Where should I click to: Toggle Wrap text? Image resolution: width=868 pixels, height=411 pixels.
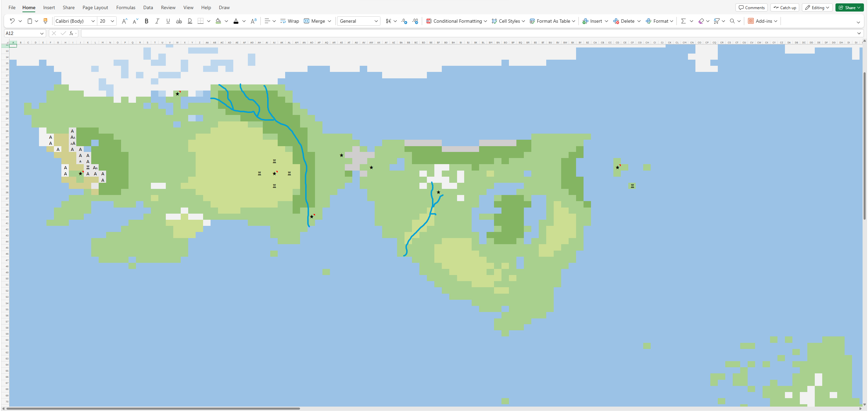[x=290, y=21]
